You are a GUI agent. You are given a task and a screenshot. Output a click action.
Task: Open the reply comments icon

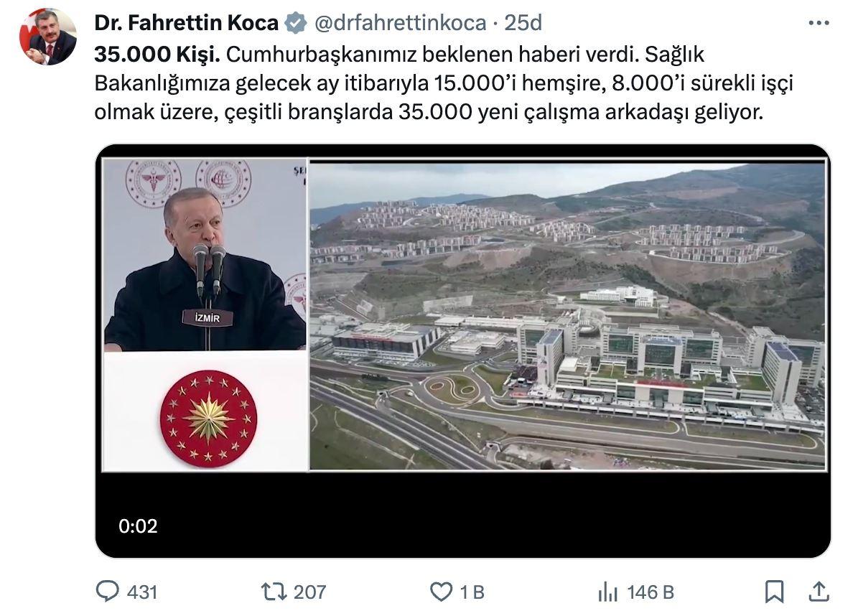coord(107,591)
